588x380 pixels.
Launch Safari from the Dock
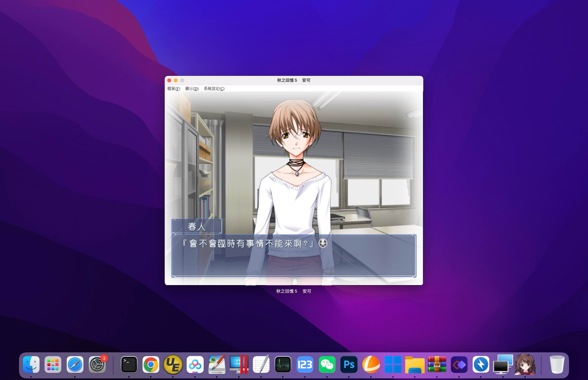click(x=75, y=364)
